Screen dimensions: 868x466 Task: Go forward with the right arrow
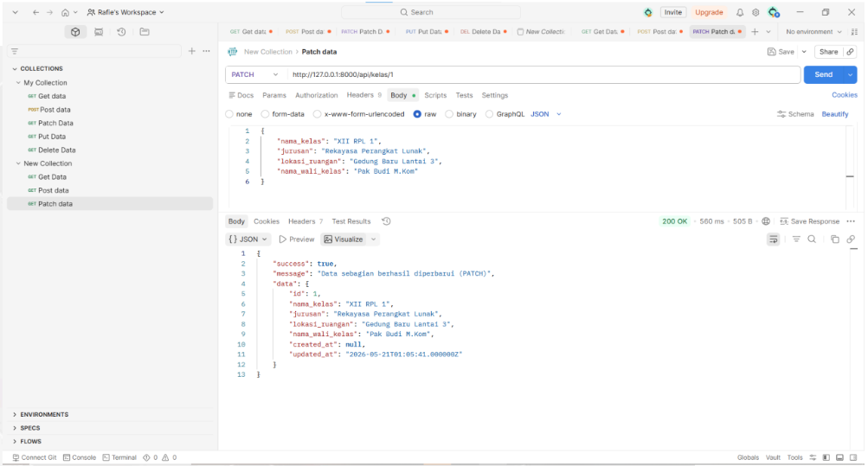[50, 12]
